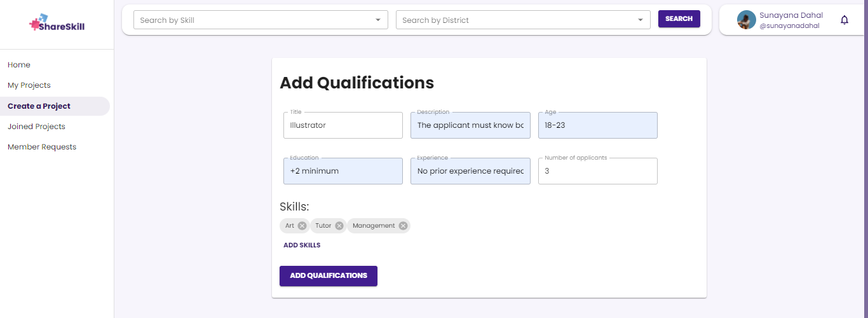The height and width of the screenshot is (318, 868).
Task: Click the notification bell icon
Action: click(x=844, y=20)
